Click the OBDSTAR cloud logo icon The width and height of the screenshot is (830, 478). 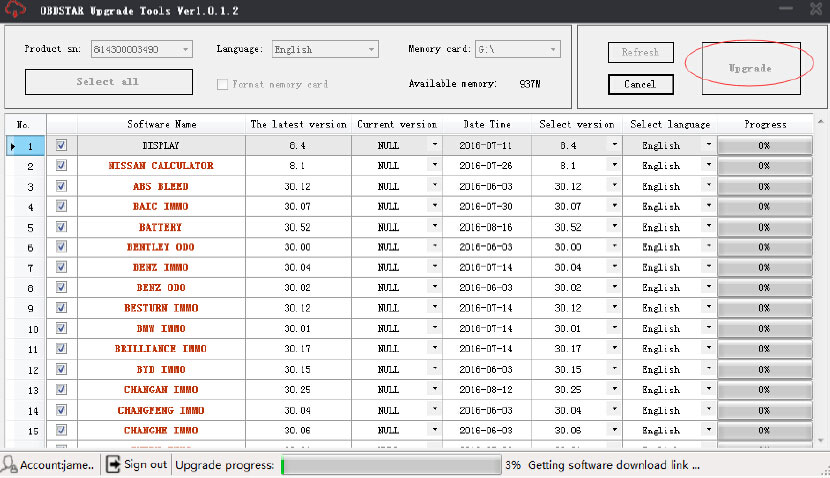tap(15, 9)
